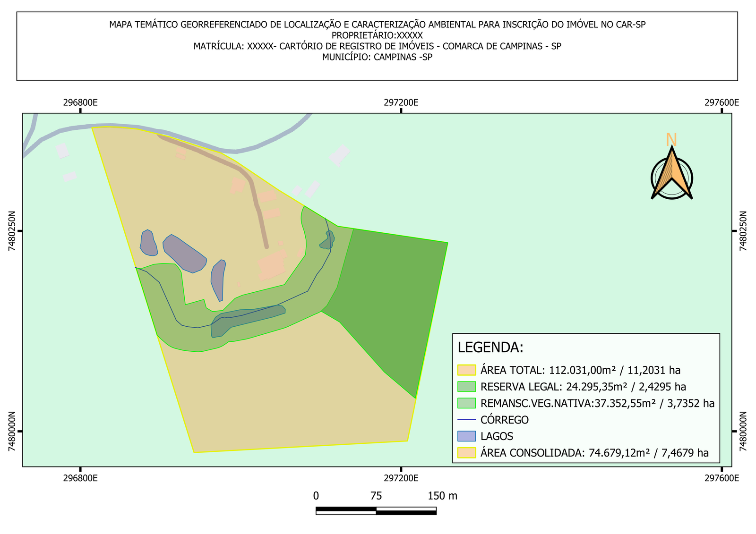Select the LAGOS legend label
Image resolution: width=756 pixels, height=534 pixels.
pyautogui.click(x=497, y=436)
